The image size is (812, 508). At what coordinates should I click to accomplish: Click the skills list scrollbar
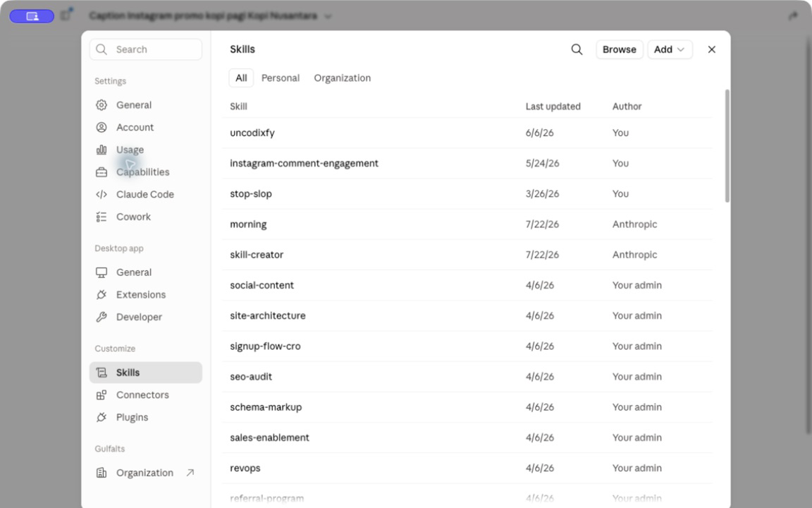727,146
